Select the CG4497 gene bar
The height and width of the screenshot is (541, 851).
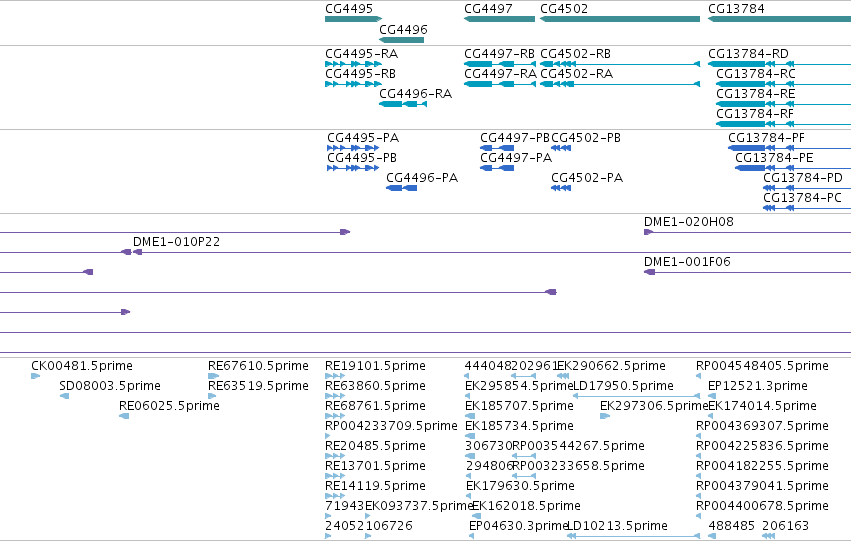coord(499,19)
